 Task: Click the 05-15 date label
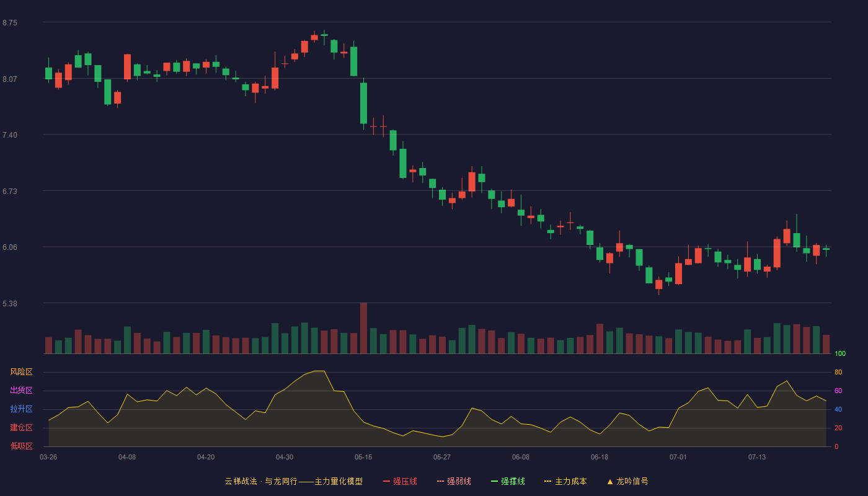coord(363,457)
